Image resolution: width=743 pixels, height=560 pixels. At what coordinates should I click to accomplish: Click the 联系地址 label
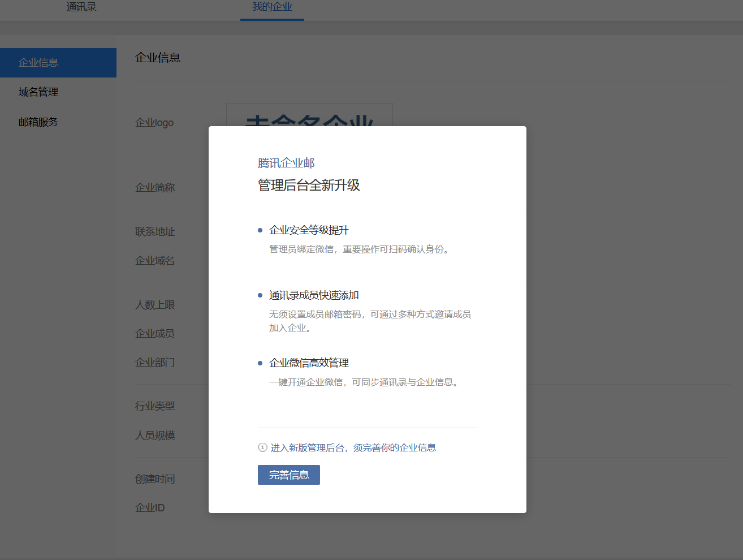pos(155,232)
